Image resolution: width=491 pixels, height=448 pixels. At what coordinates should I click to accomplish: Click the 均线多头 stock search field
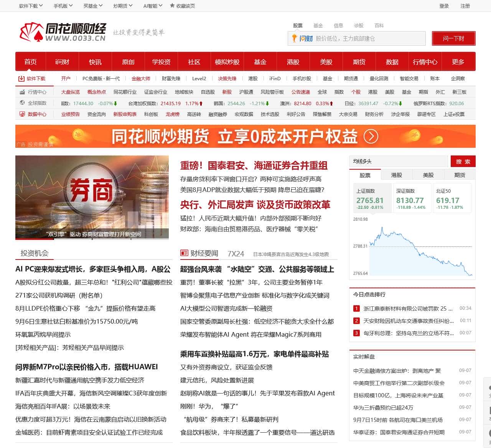click(x=399, y=161)
